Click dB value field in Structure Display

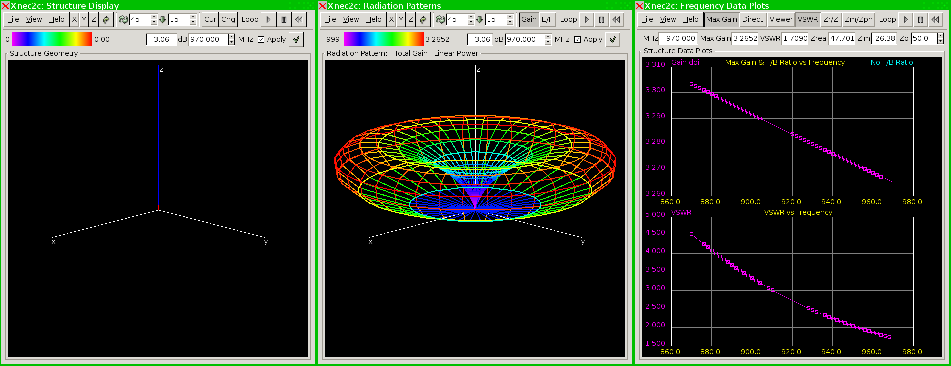click(x=161, y=39)
